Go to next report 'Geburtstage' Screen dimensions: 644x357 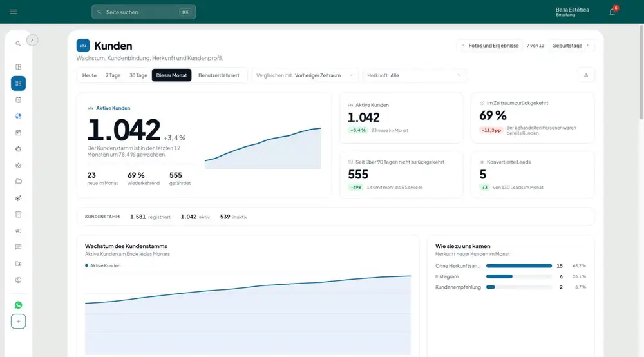(x=571, y=46)
